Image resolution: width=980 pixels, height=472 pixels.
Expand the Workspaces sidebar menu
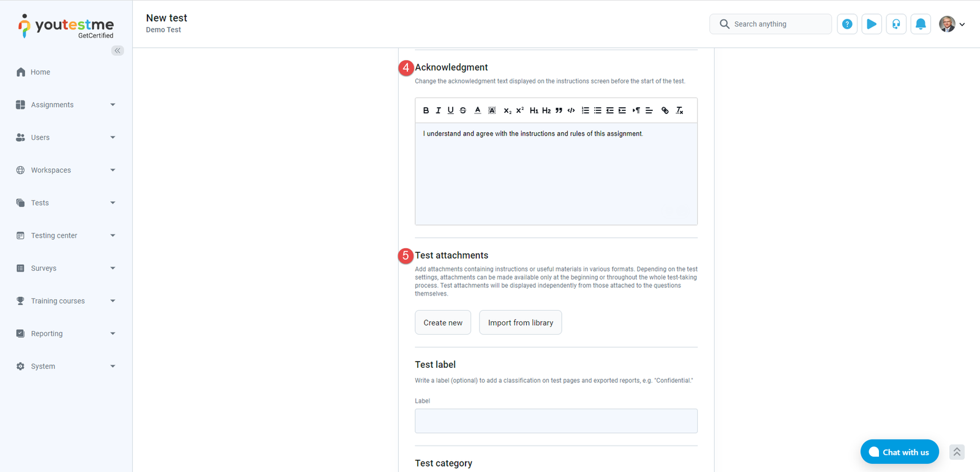point(66,170)
